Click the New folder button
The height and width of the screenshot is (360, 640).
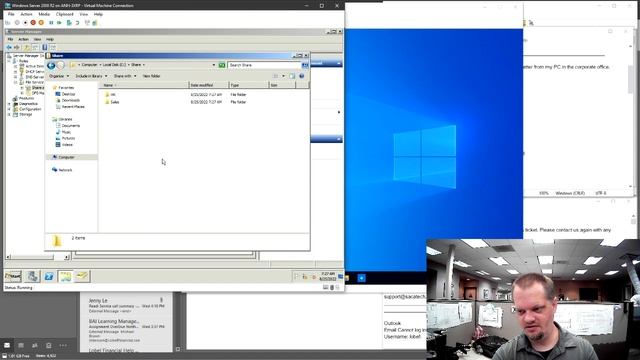coord(151,76)
